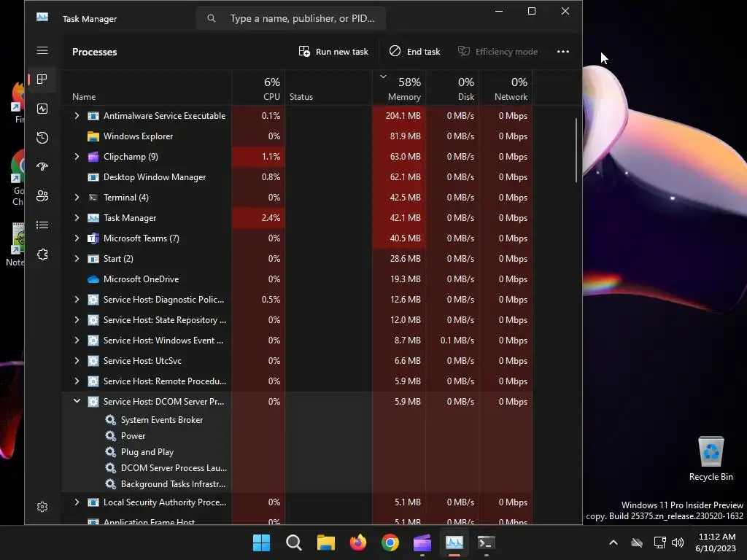Open Startup apps page in sidebar
747x560 pixels.
42,167
